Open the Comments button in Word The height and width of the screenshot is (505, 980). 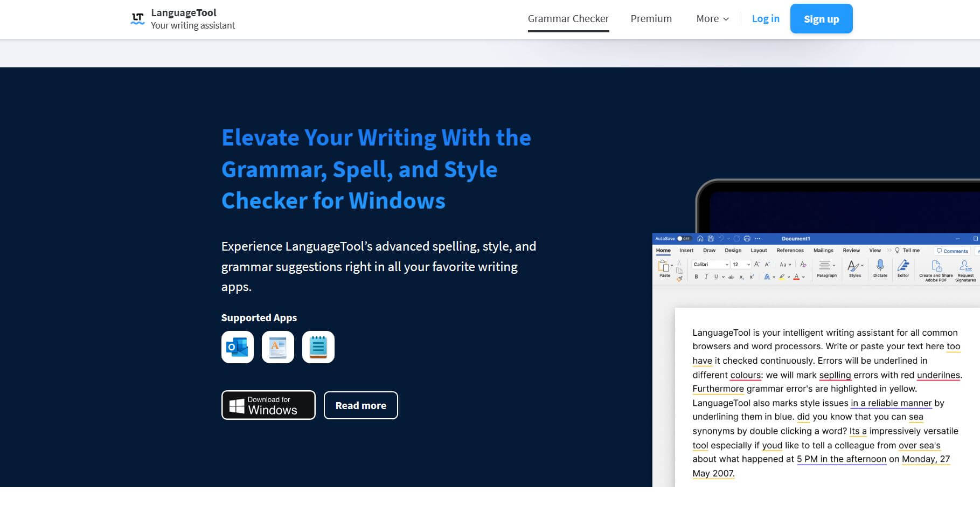pyautogui.click(x=952, y=251)
